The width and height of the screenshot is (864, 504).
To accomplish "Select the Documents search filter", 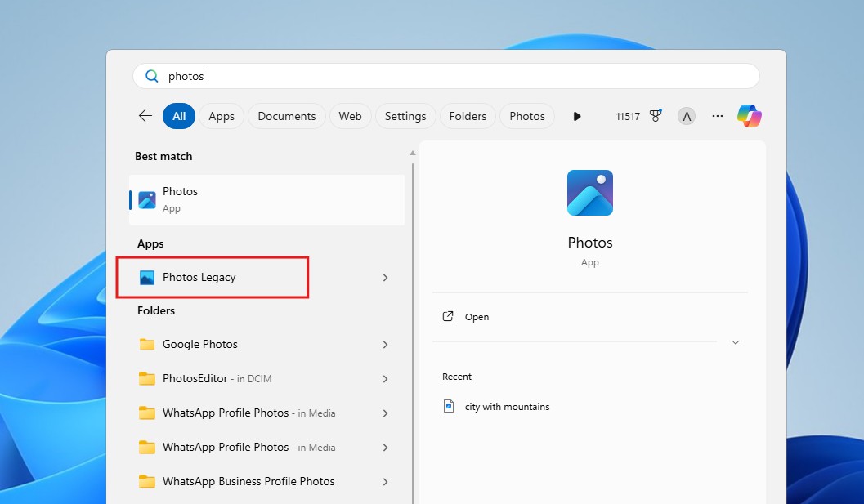I will 286,116.
